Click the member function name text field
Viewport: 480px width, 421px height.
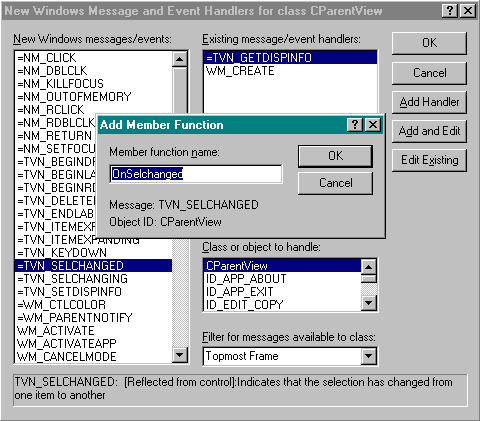point(196,174)
